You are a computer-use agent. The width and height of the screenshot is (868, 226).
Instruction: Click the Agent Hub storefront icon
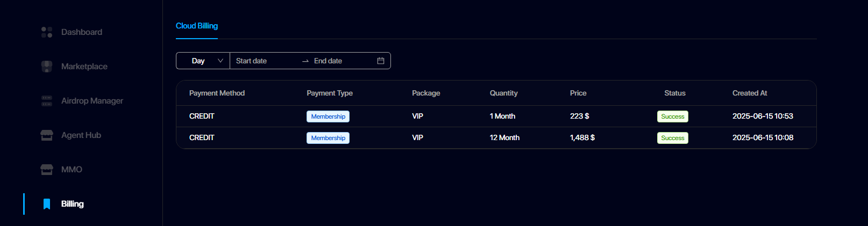[47, 135]
